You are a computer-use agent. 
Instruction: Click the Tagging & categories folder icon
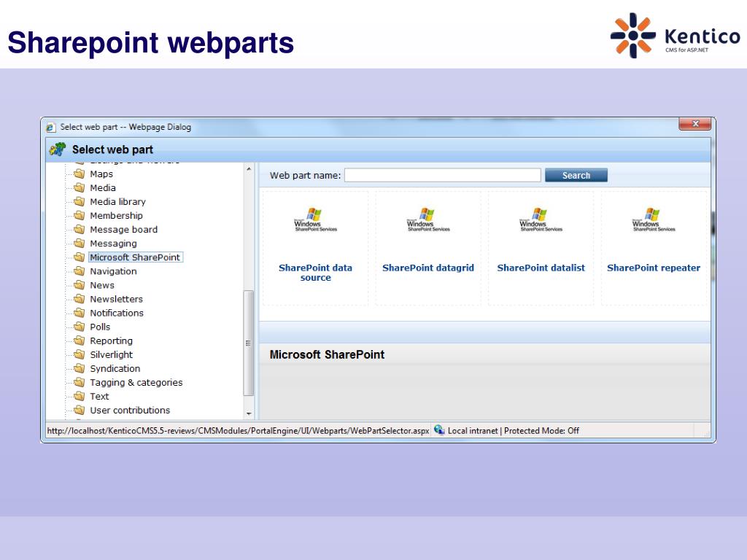79,382
